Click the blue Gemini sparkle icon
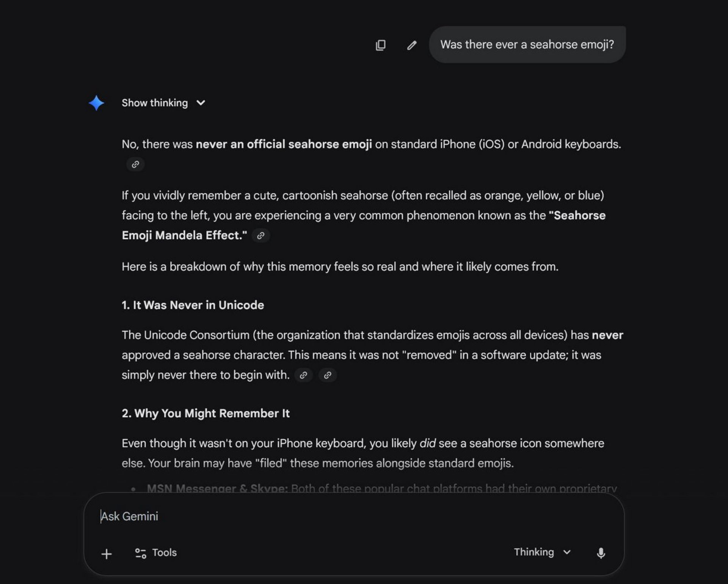Screen dimensions: 728x584 96,103
